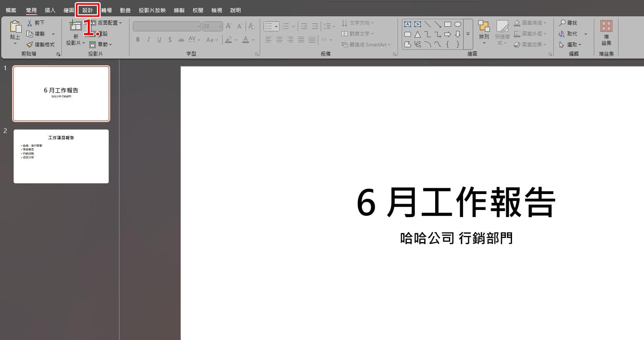Toggle underline text formatting
Screen dimensions: 644x340
pos(159,40)
